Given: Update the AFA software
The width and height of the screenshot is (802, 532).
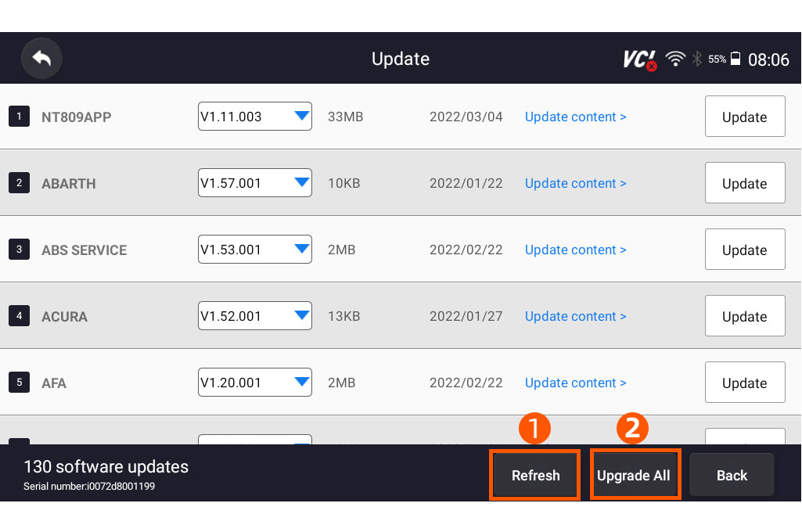Looking at the screenshot, I should (x=745, y=382).
